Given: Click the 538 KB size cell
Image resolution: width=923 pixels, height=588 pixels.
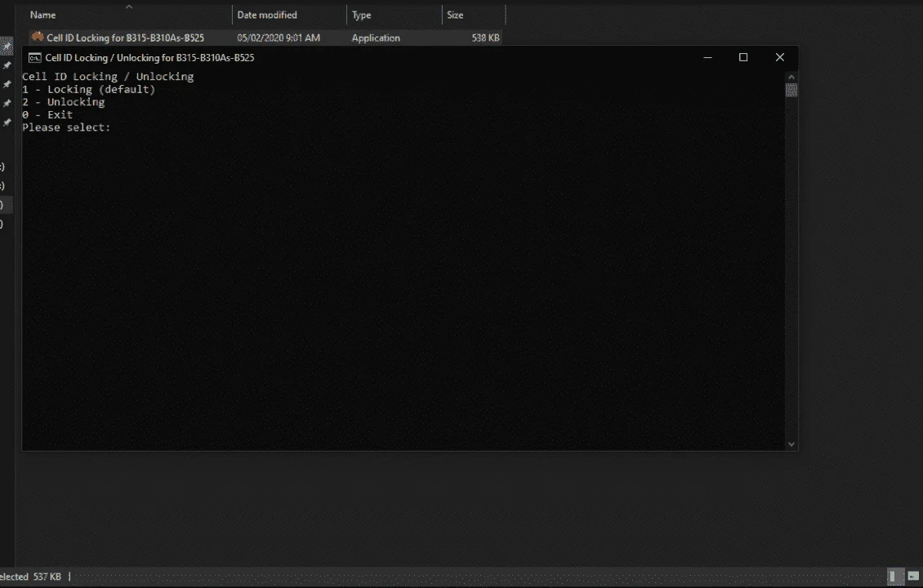Looking at the screenshot, I should pyautogui.click(x=485, y=38).
